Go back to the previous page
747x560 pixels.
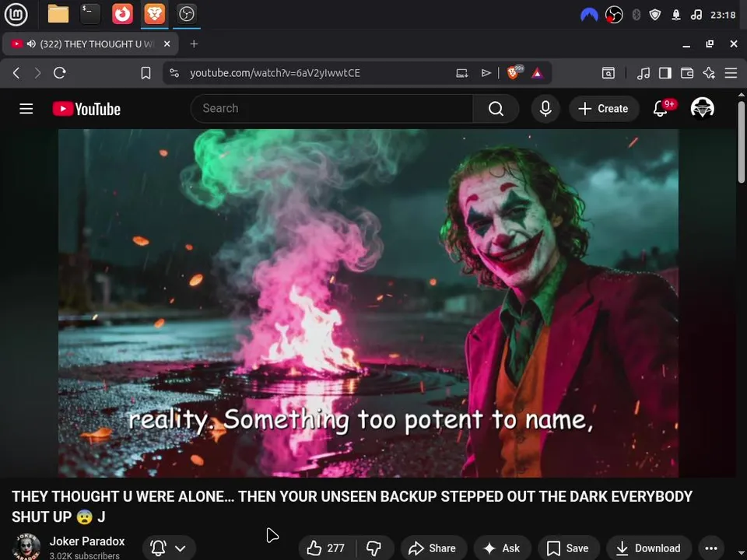coord(16,73)
